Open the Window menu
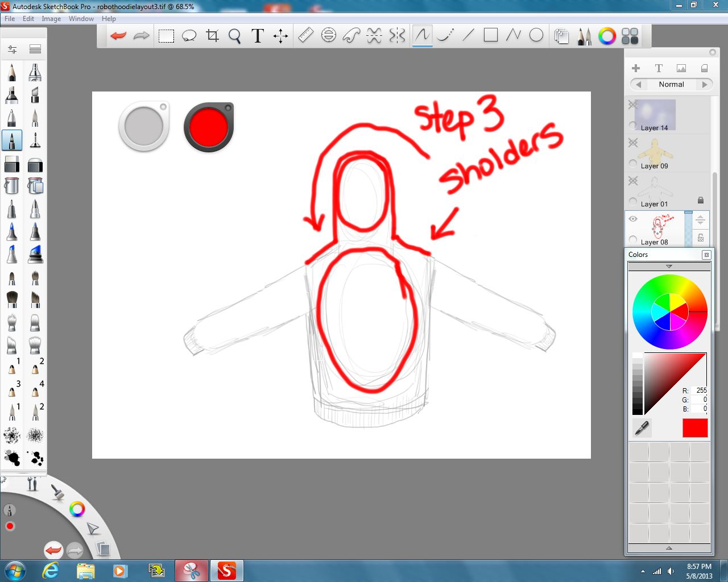The height and width of the screenshot is (582, 728). 81,18
